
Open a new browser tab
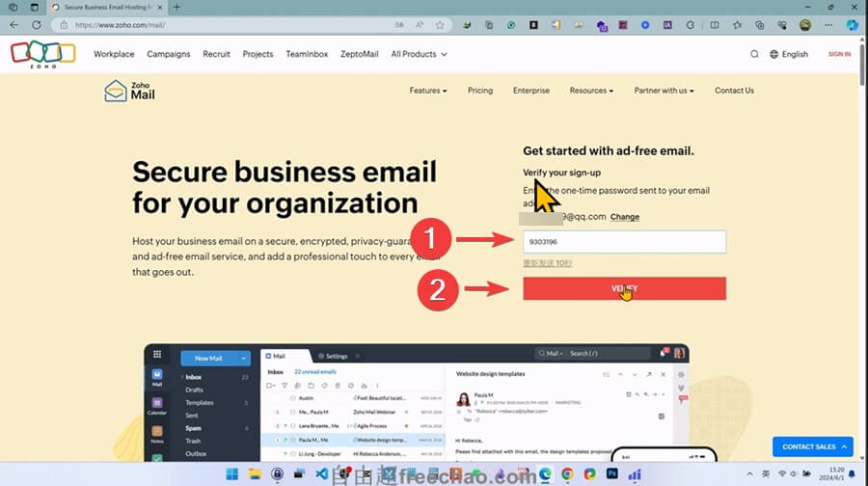[x=176, y=7]
